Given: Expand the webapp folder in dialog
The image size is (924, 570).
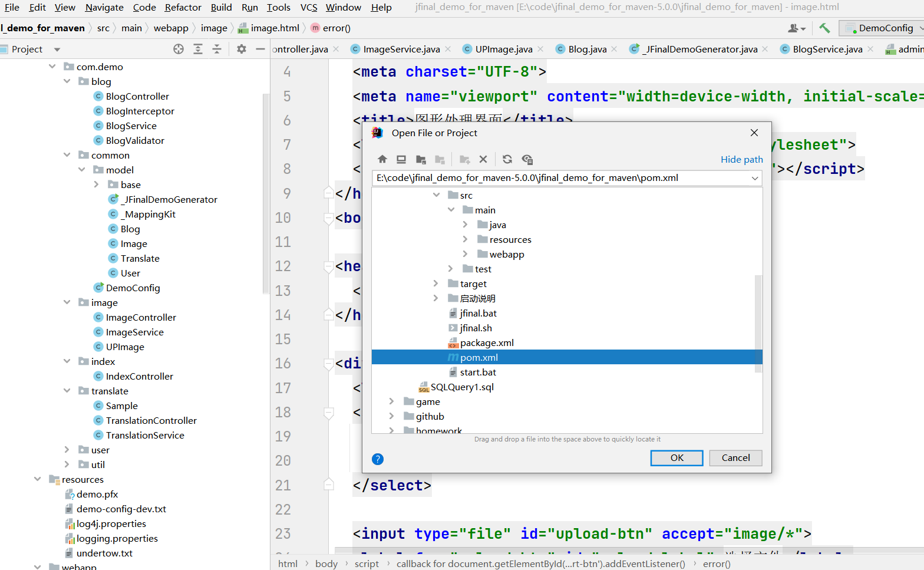Looking at the screenshot, I should point(466,253).
